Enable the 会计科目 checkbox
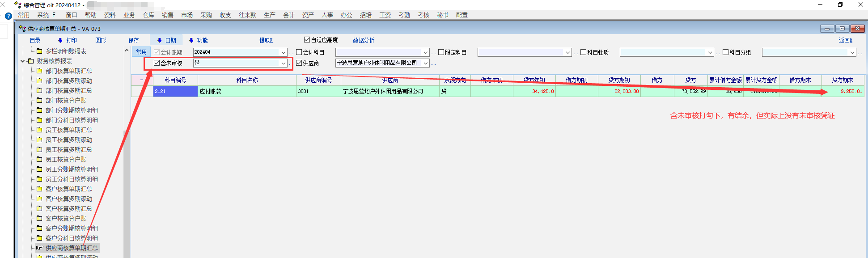Viewport: 868px width, 258px height. coord(299,52)
